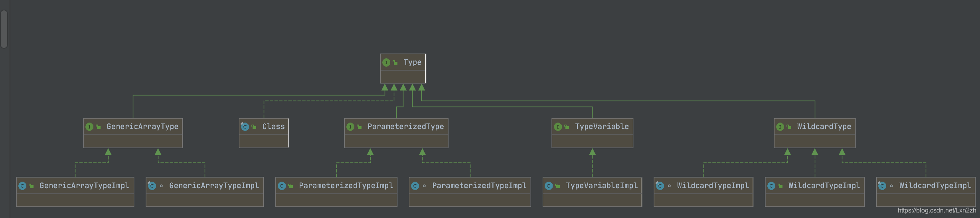Viewport: 980px width, 218px height.
Task: Select GenericArrayTypeImpl label next to the lock icon
Action: pyautogui.click(x=84, y=186)
